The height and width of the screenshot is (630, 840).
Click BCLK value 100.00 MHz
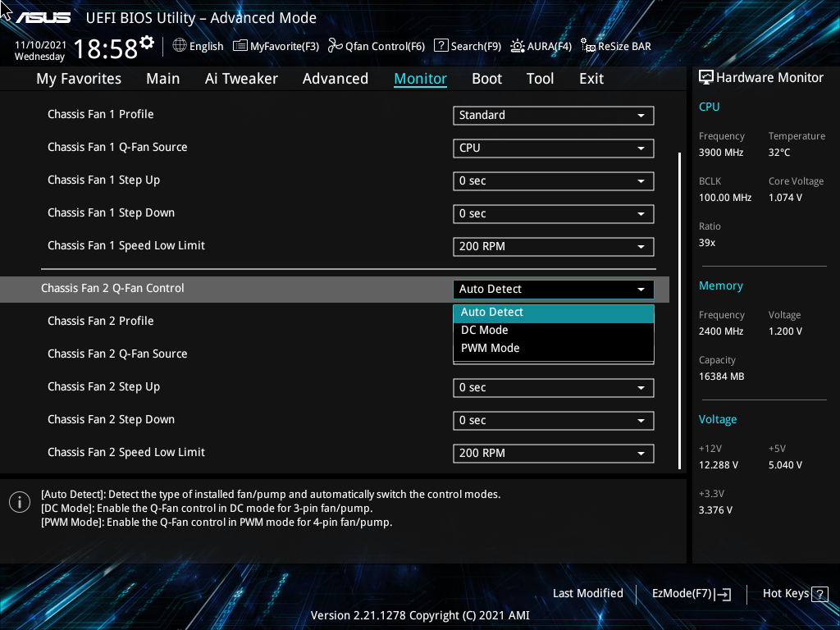pyautogui.click(x=725, y=198)
